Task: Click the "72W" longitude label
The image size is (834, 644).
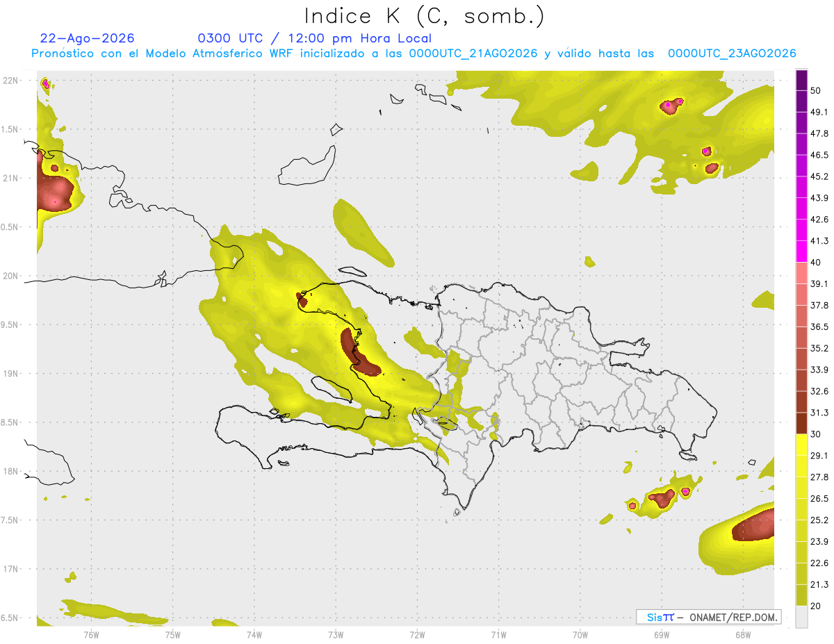Action: [x=417, y=634]
